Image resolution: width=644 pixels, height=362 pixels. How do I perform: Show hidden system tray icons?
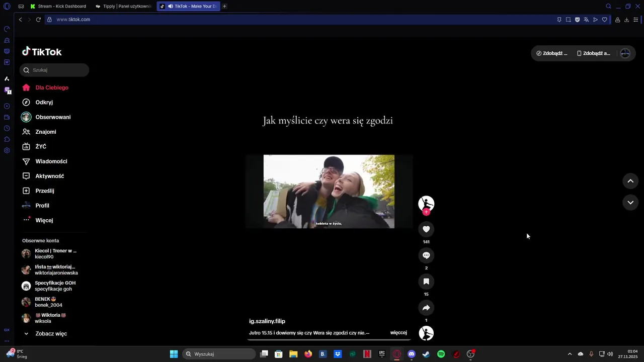[570, 354]
